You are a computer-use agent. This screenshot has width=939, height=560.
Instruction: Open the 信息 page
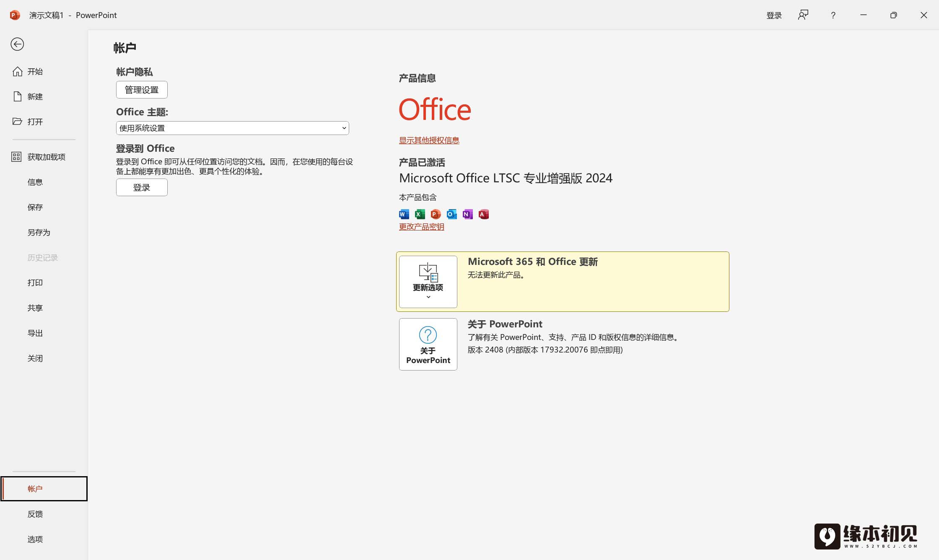click(x=44, y=182)
